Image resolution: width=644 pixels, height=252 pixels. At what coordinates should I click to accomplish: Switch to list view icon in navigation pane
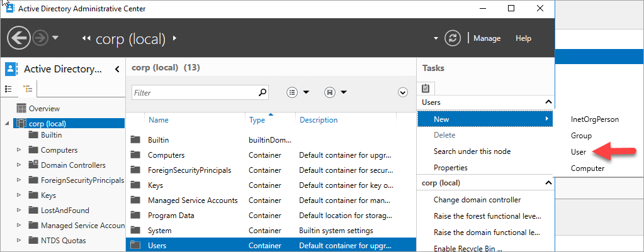pyautogui.click(x=9, y=89)
